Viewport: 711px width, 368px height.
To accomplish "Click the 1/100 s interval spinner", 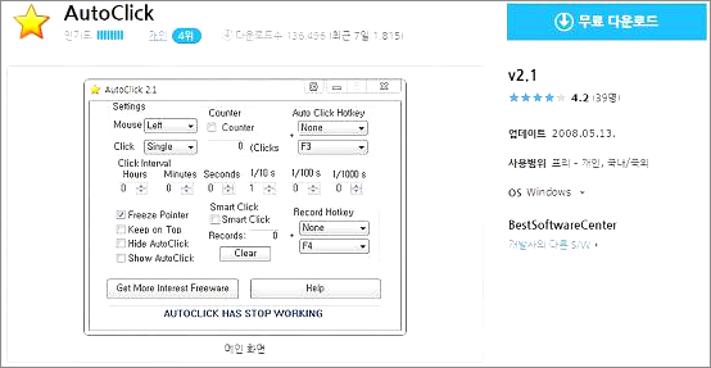I will pos(314,189).
